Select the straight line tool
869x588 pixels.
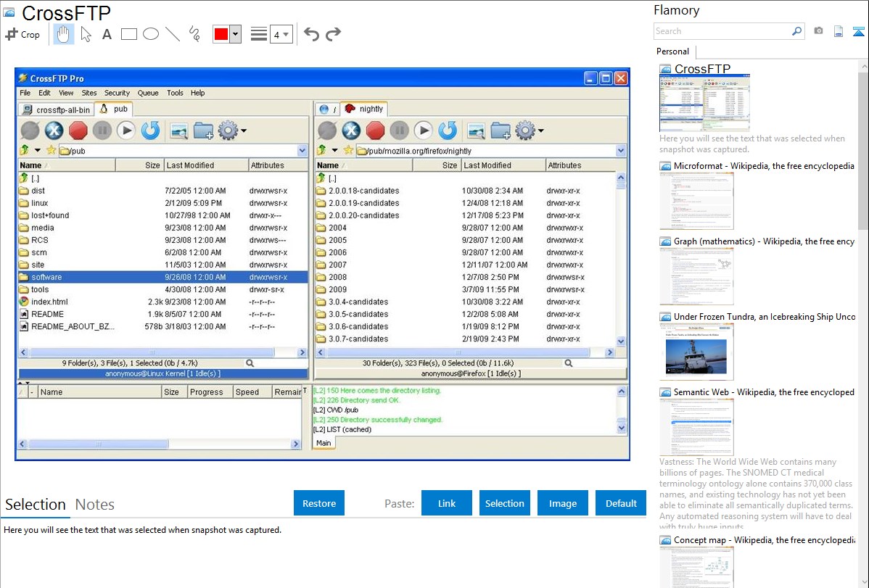[173, 34]
